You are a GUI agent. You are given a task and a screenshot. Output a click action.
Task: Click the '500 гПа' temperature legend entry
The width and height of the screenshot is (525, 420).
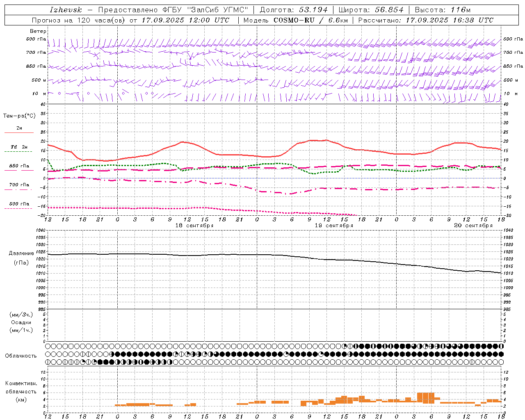point(19,204)
